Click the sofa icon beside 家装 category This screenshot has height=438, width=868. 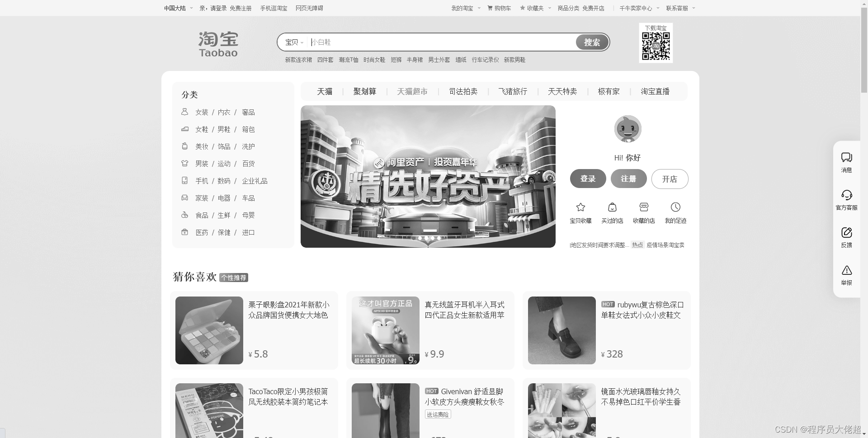(184, 198)
